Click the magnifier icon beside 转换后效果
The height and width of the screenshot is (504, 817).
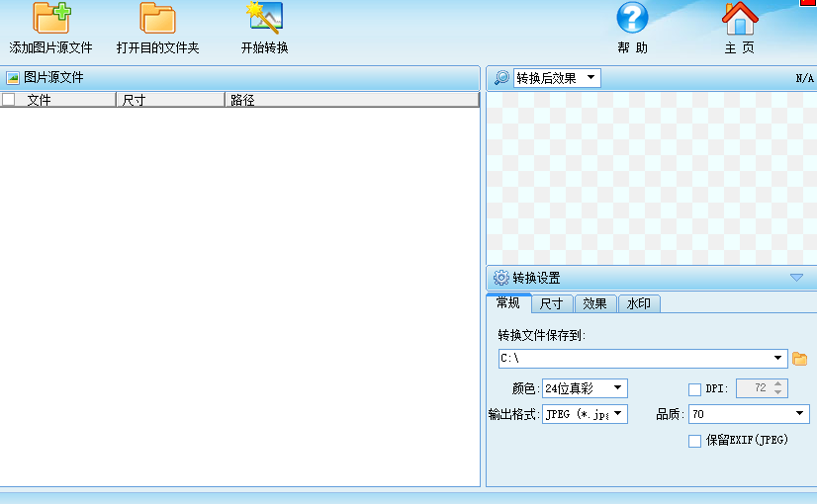click(501, 78)
